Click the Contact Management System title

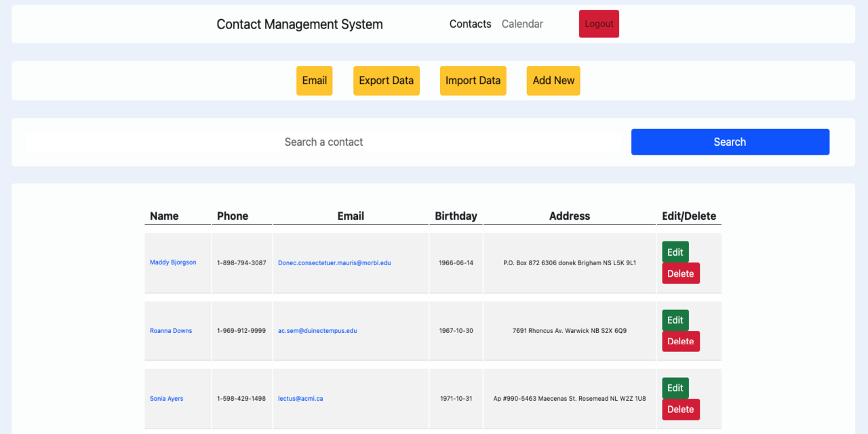click(300, 24)
